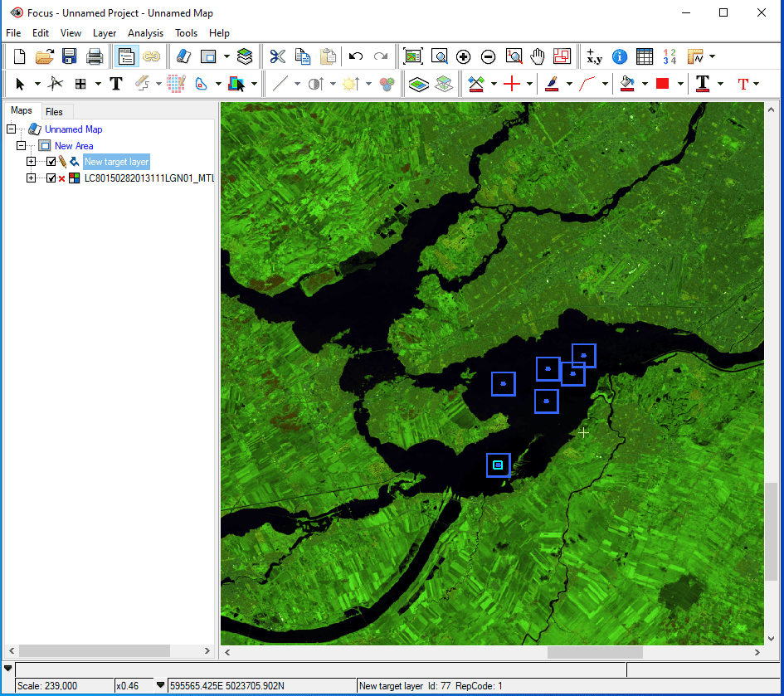Click the Zoom In plus icon
Viewport: 784px width, 696px height.
coord(464,57)
